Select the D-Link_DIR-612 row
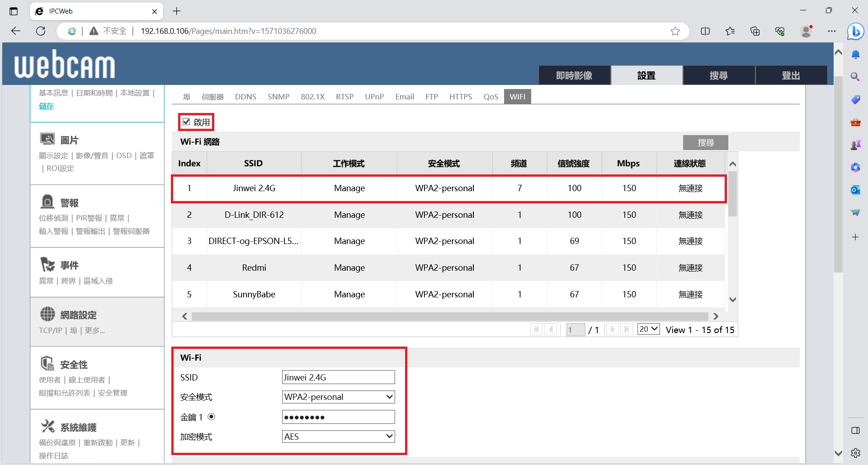Viewport: 868px width, 465px height. tap(448, 215)
